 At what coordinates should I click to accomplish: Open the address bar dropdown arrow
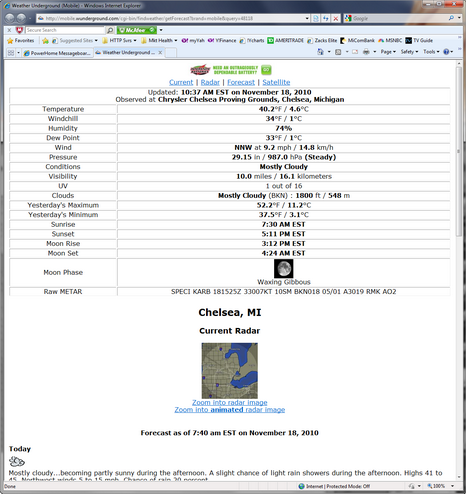tap(307, 19)
